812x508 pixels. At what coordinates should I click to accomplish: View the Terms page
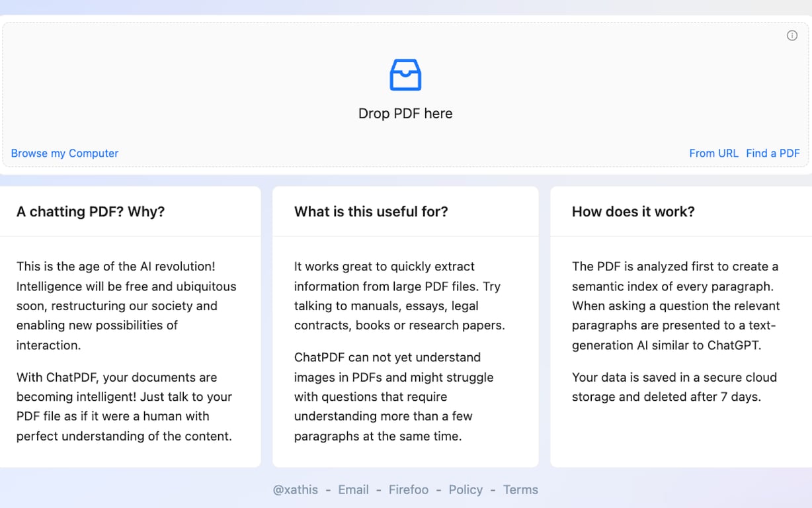[x=520, y=489]
